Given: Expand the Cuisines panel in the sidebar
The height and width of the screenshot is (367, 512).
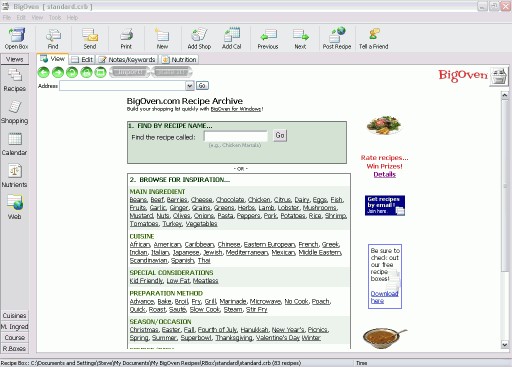Looking at the screenshot, I should (14, 315).
